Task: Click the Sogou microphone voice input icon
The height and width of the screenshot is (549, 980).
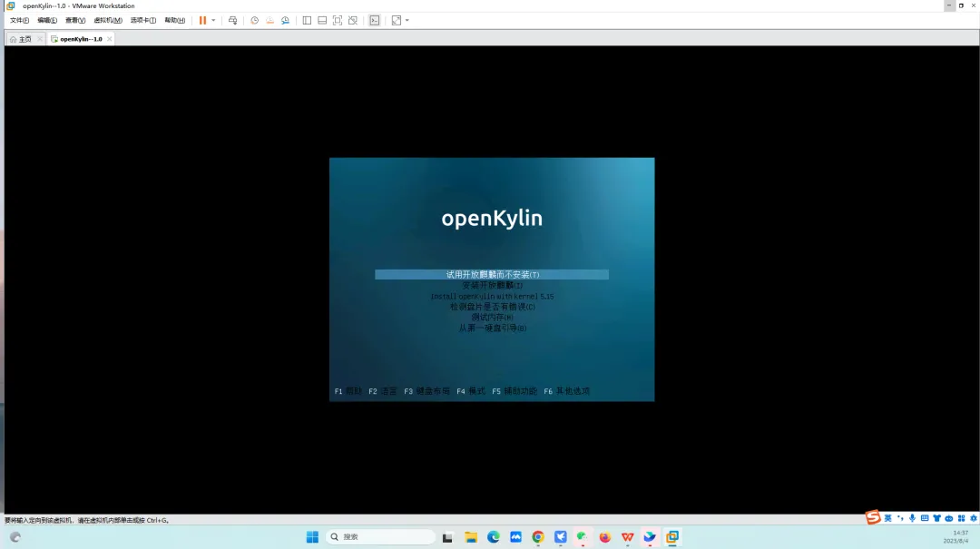Action: pyautogui.click(x=913, y=518)
